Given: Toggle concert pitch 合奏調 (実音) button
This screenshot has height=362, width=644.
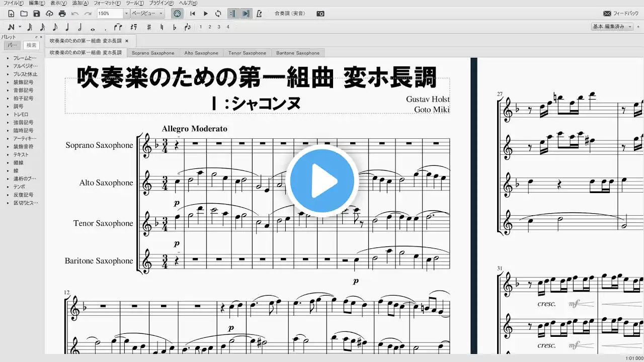Looking at the screenshot, I should pos(290,14).
